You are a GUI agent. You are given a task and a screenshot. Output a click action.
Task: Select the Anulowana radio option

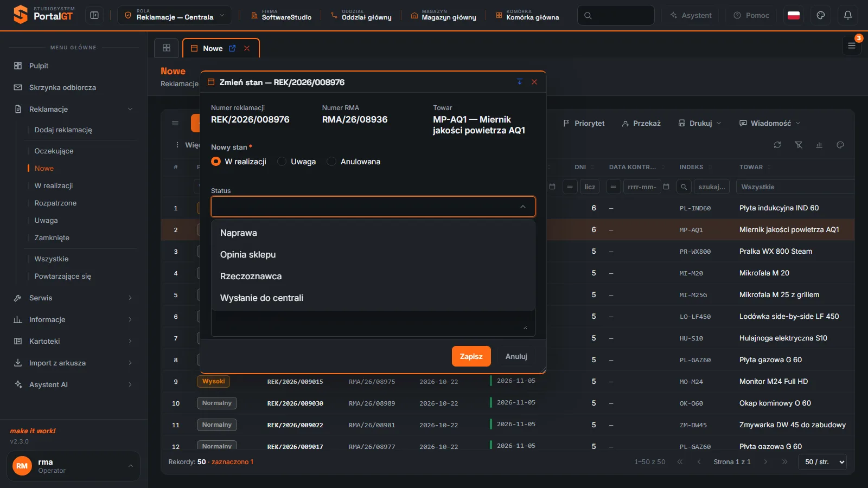coord(331,162)
